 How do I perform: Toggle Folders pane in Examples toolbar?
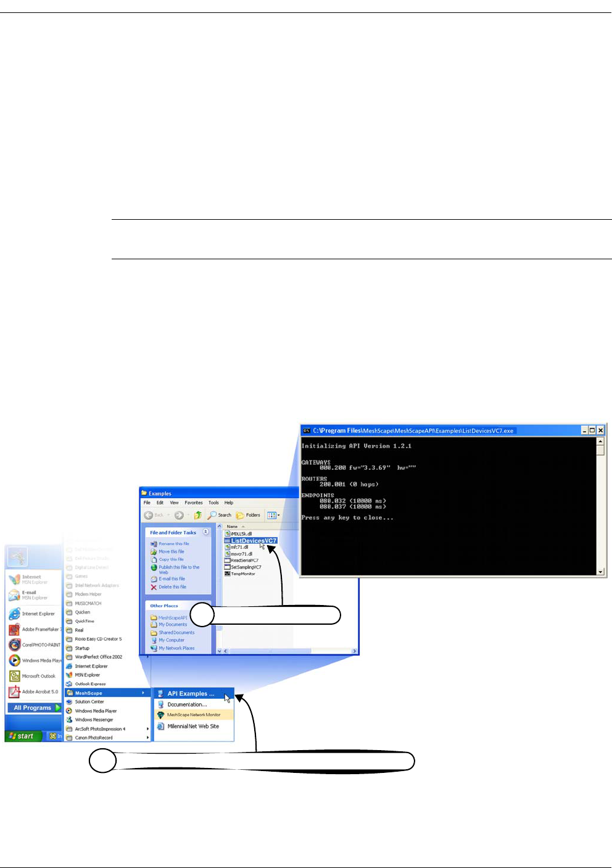point(248,515)
